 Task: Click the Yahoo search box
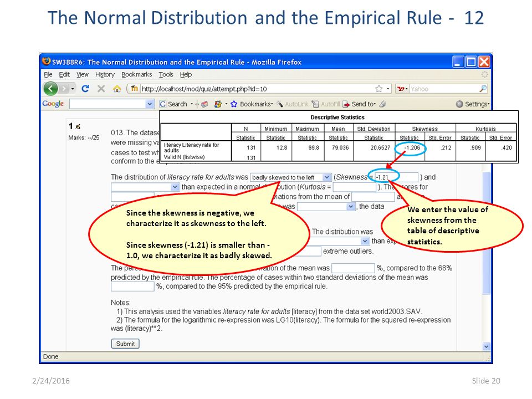pos(444,89)
